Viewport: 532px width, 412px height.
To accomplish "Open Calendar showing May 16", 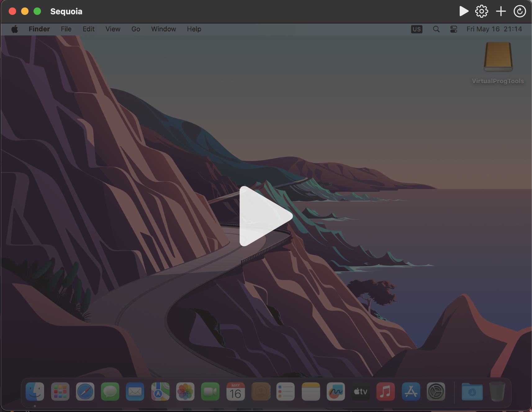I will [235, 391].
